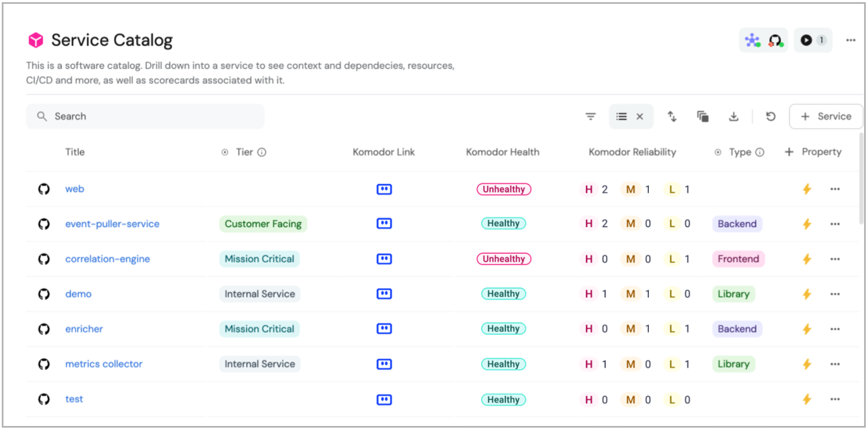868x430 pixels.
Task: Open the enricher service link
Action: point(84,329)
